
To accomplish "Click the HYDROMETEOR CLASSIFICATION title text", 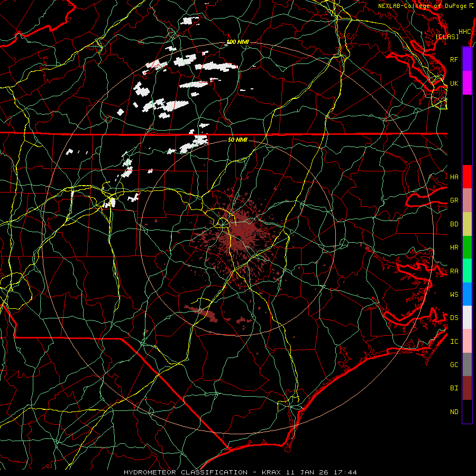I will coord(186,472).
